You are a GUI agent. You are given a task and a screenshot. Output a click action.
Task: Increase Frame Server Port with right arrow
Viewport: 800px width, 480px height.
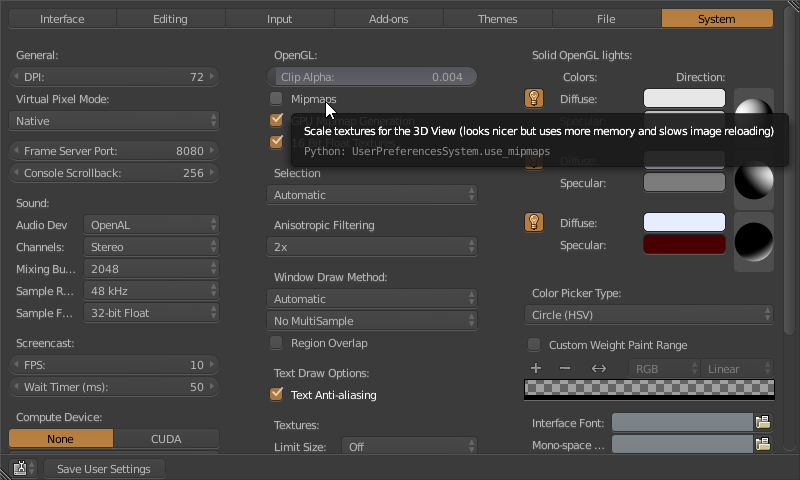coord(212,150)
